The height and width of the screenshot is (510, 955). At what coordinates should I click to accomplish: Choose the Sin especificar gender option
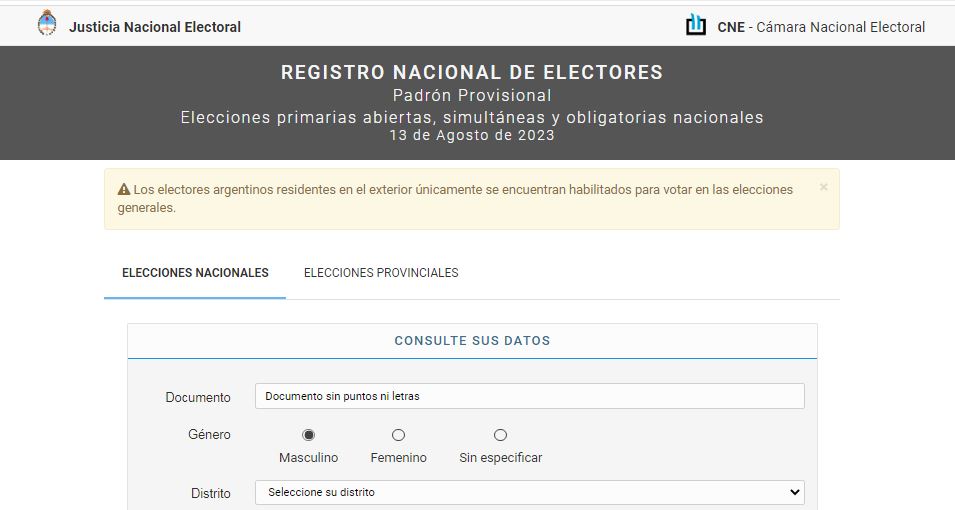500,435
